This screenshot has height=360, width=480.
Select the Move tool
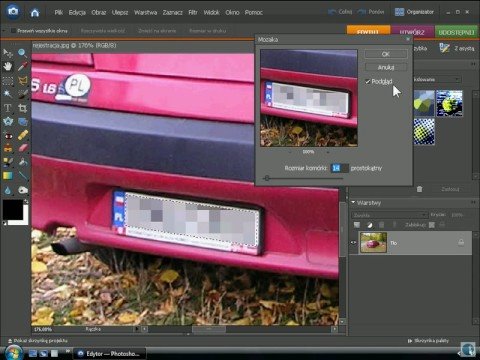(x=7, y=53)
